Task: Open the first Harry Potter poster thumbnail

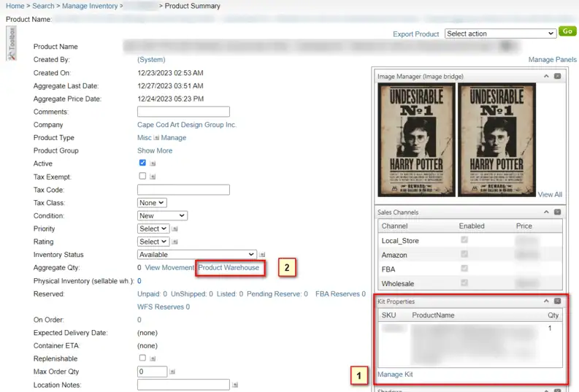Action: (x=416, y=140)
